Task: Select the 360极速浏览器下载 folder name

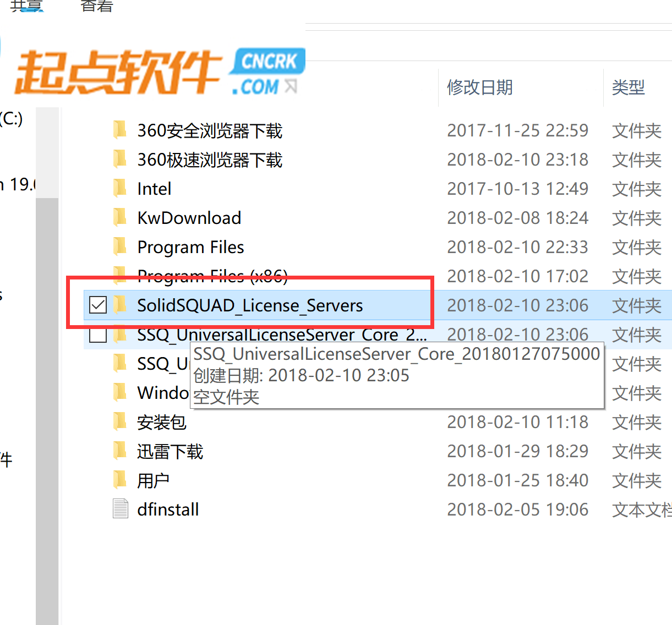Action: [x=210, y=160]
